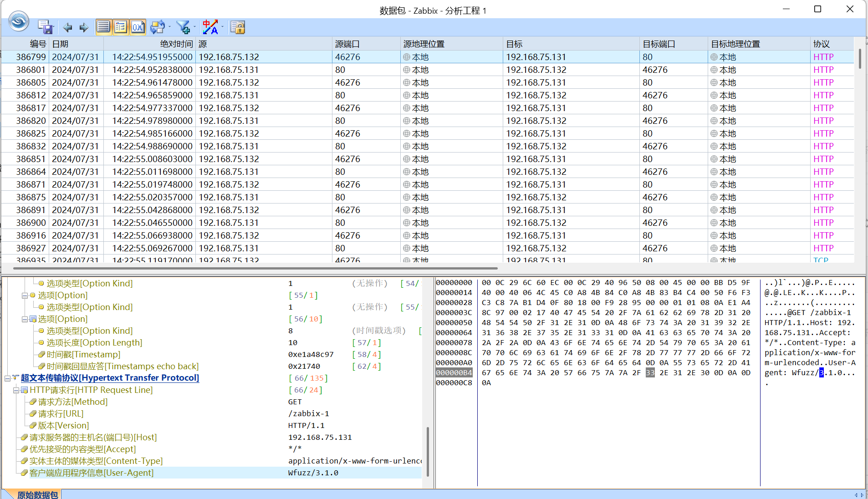Click the tag icon beside 请求方法[Method]
This screenshot has height=499, width=868.
point(33,402)
